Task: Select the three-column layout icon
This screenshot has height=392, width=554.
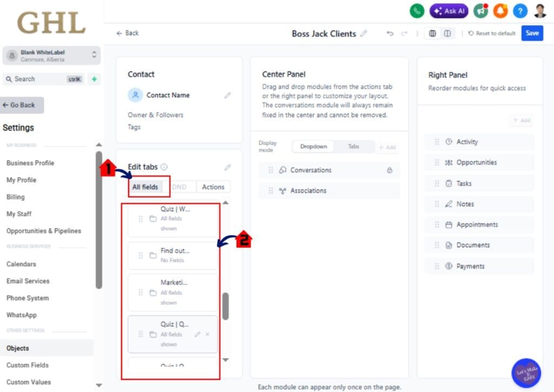Action: 432,34
